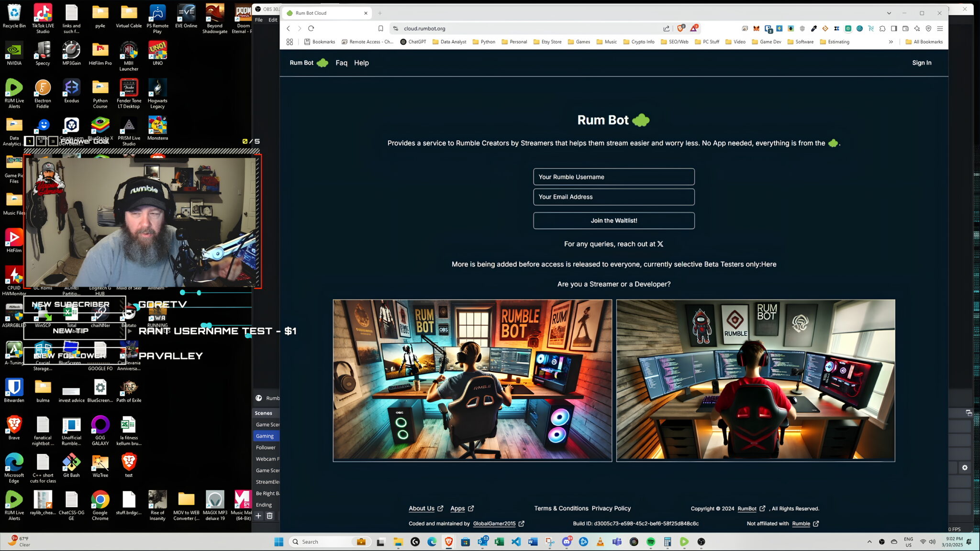Image resolution: width=980 pixels, height=551 pixels.
Task: Open the share page icon in the address bar
Action: pyautogui.click(x=666, y=28)
